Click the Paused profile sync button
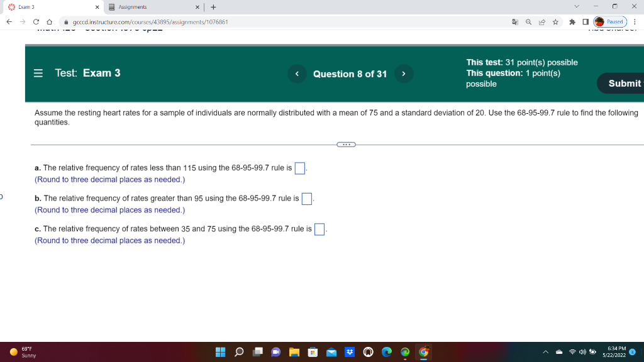The image size is (644, 362). click(611, 21)
